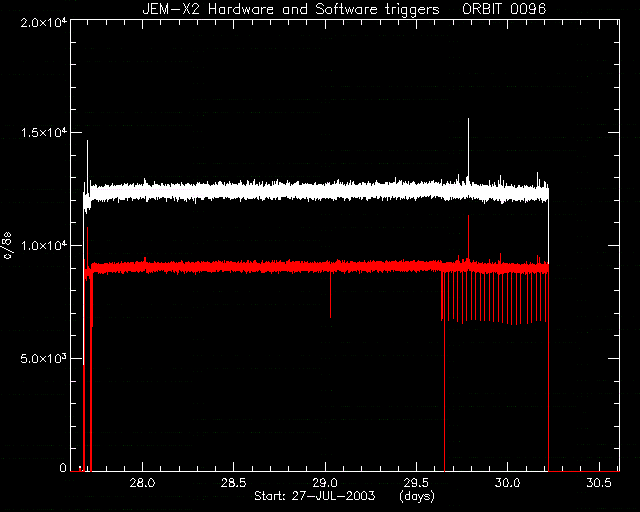Viewport: 640px width, 512px height.
Task: Click the 29.5 x-axis tick label
Action: pyautogui.click(x=416, y=483)
